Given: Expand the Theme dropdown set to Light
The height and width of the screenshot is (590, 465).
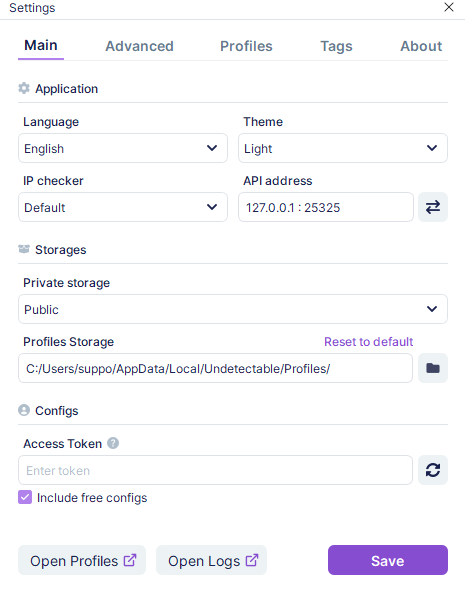Looking at the screenshot, I should (x=343, y=148).
